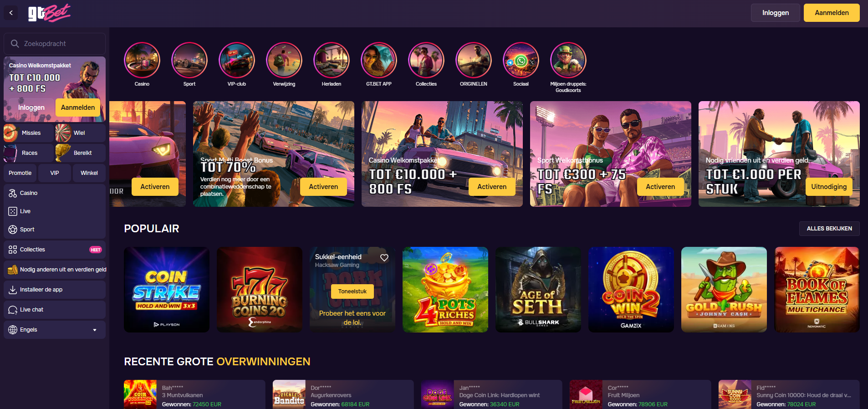Open the Coin Strike game thumbnail
Viewport: 868px width, 409px height.
(167, 290)
